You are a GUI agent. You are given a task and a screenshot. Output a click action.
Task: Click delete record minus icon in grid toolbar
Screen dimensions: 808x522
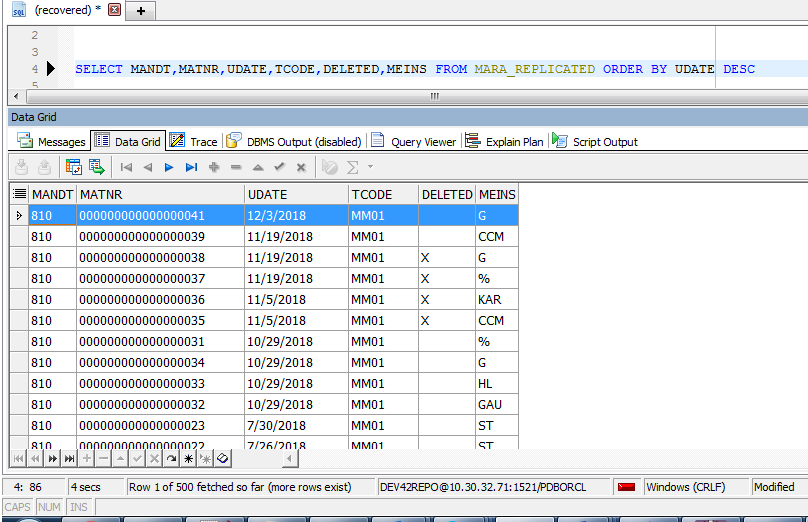236,167
